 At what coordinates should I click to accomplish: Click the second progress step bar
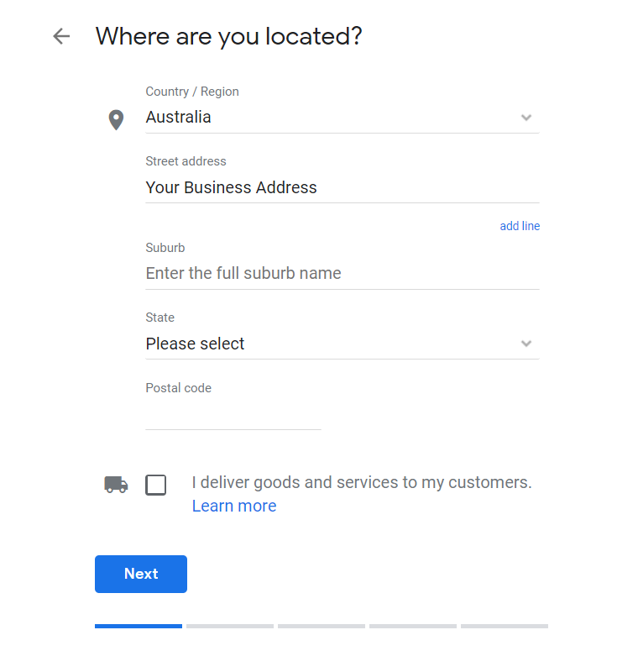click(230, 626)
